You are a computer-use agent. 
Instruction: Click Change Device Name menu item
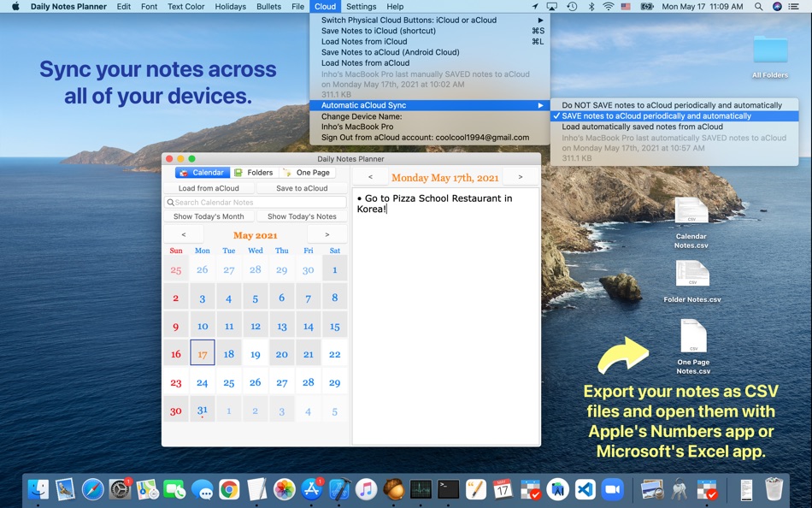pos(430,116)
